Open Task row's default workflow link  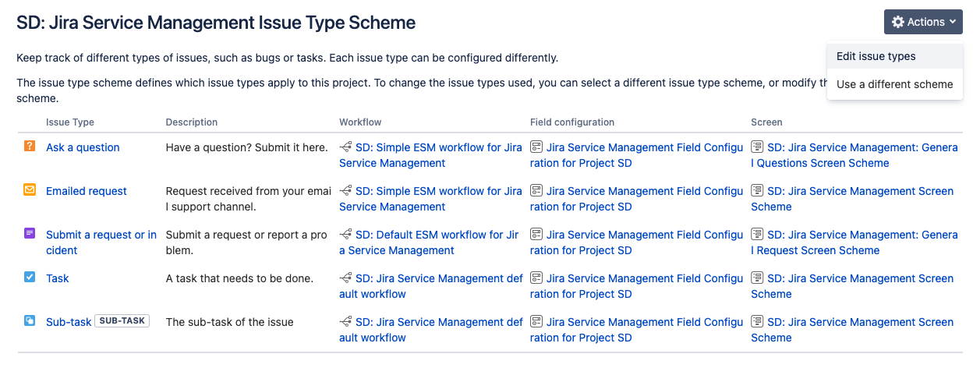[439, 278]
